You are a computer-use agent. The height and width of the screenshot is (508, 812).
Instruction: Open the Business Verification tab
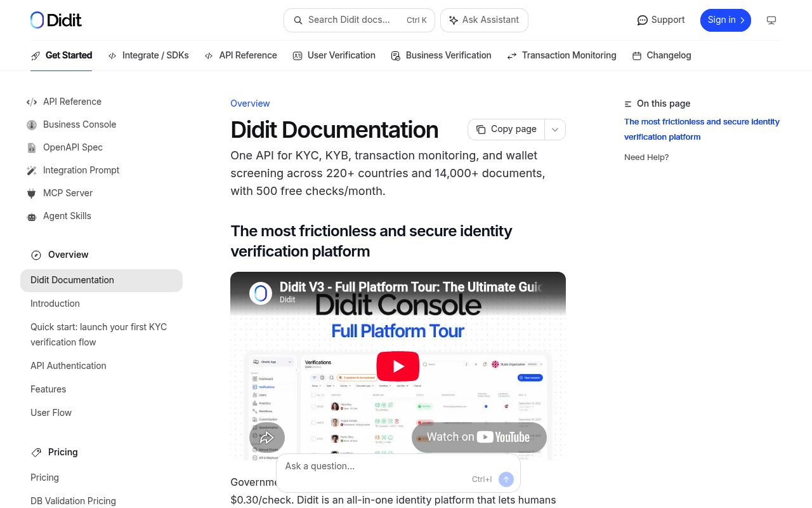(x=442, y=56)
